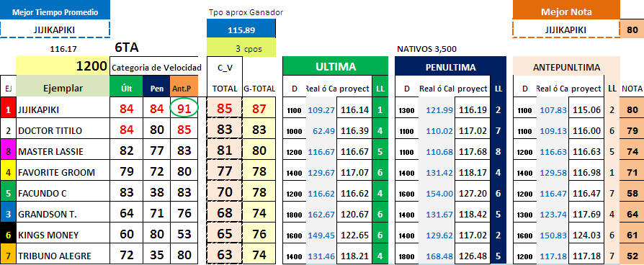644x265 pixels.
Task: Select the 3 cpos cell
Action: pos(241,48)
